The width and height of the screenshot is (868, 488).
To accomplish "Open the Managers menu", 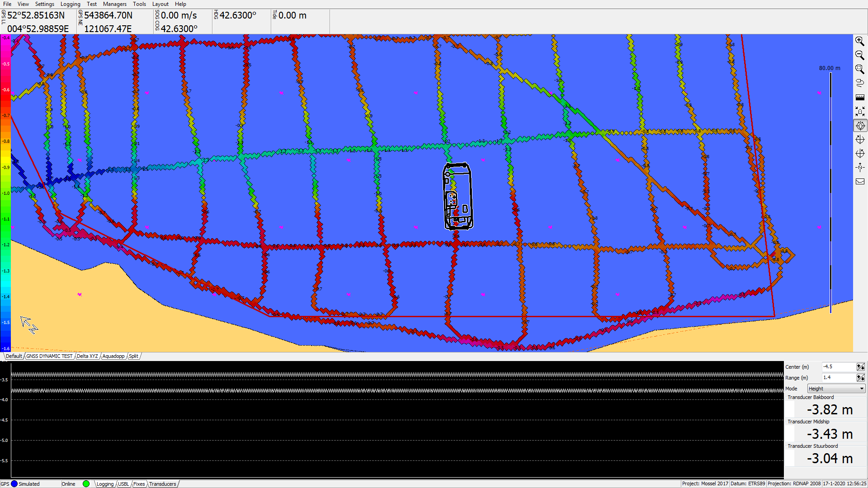I will (x=115, y=4).
